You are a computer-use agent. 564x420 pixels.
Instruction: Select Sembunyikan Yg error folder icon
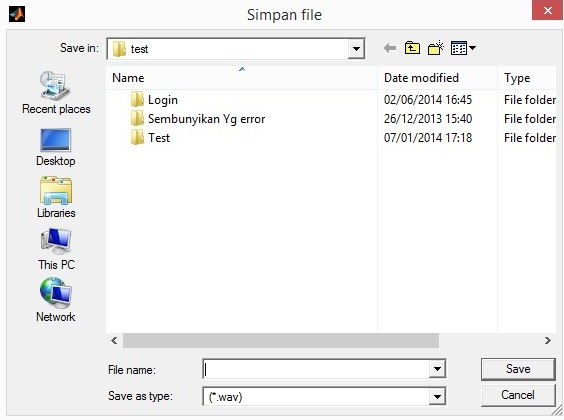click(137, 118)
